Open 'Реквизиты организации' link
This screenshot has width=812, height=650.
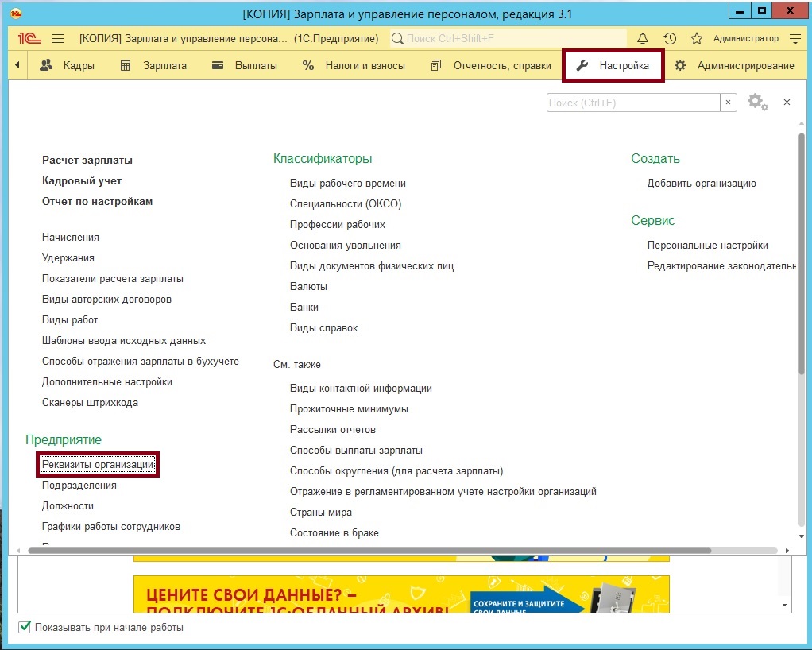pos(98,465)
